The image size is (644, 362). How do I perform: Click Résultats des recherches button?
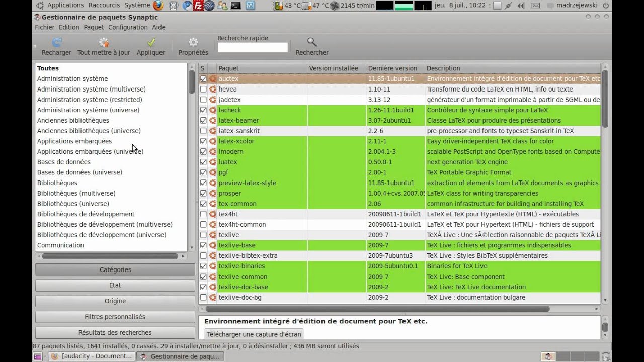pyautogui.click(x=115, y=332)
